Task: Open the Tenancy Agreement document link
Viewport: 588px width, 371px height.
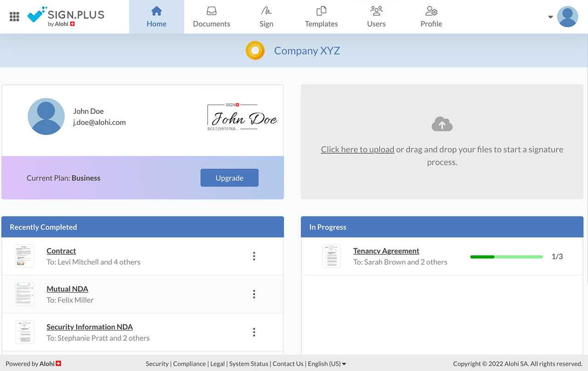Action: tap(386, 251)
